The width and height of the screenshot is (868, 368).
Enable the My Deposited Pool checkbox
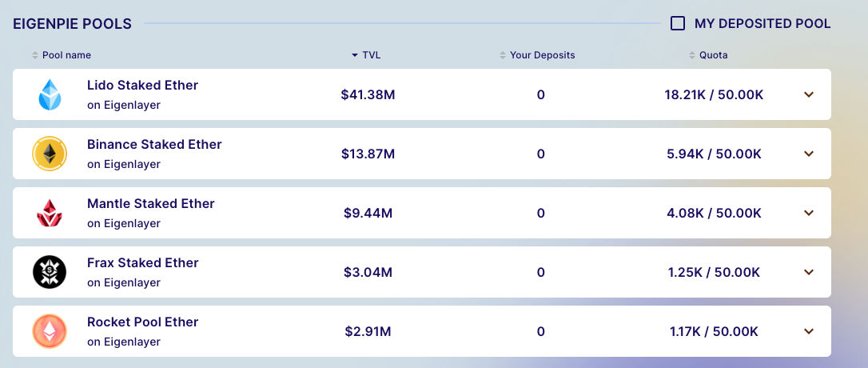(x=678, y=23)
